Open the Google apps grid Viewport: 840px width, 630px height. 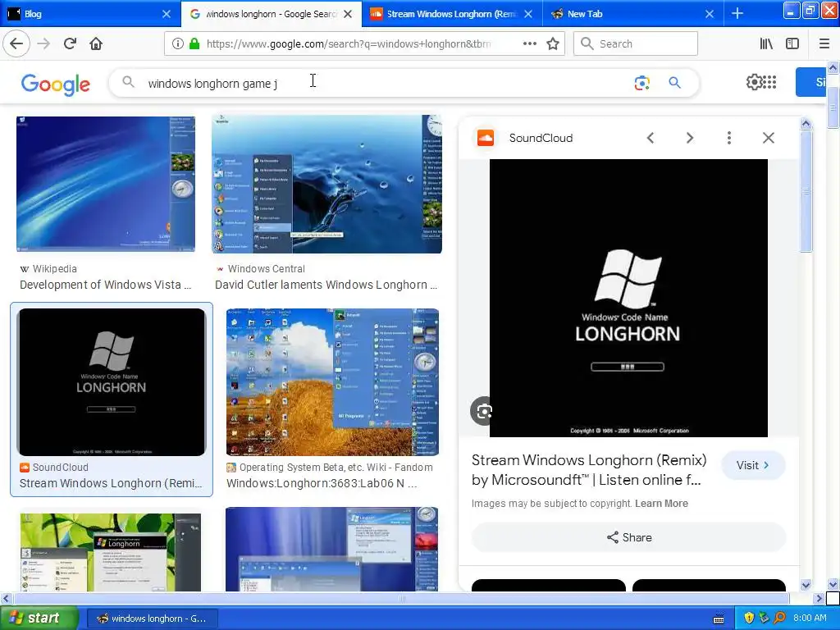point(769,82)
